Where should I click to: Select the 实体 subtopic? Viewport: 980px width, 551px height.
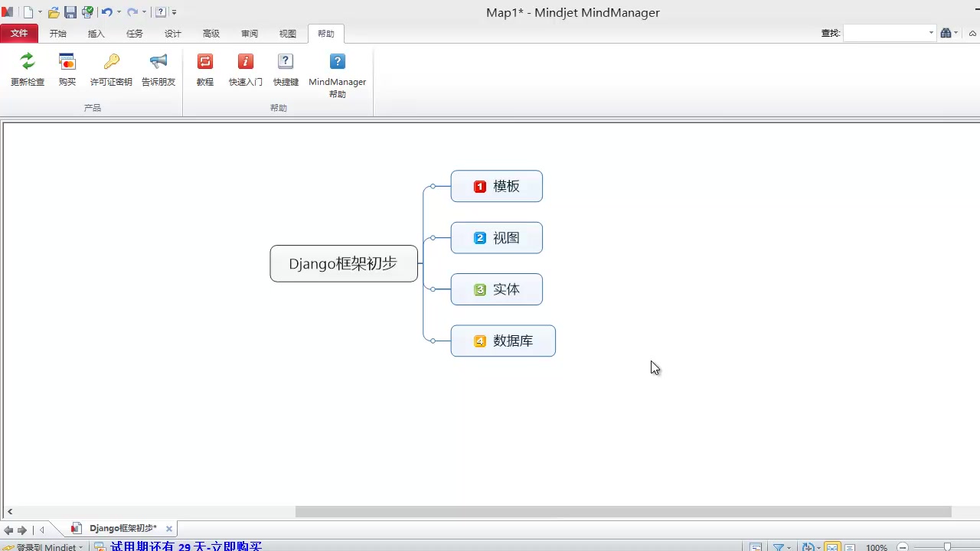[497, 289]
